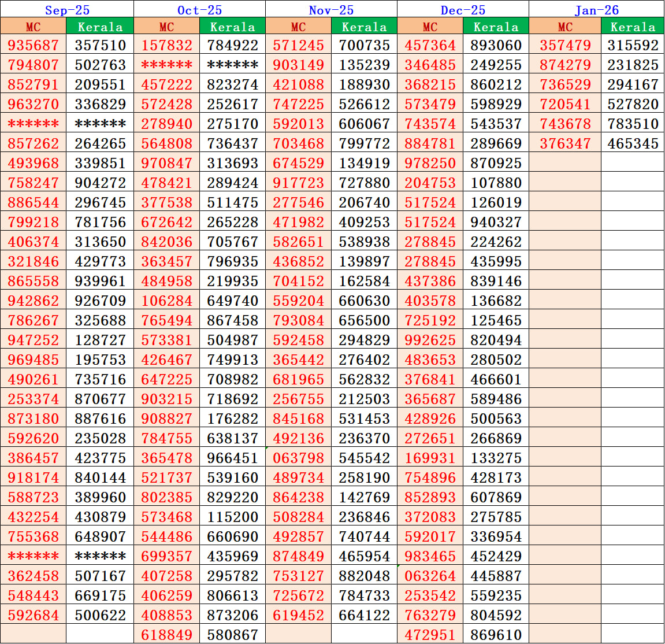Screen dimensions: 665x644
Task: Select the Sep-25 month header
Action: [66, 10]
